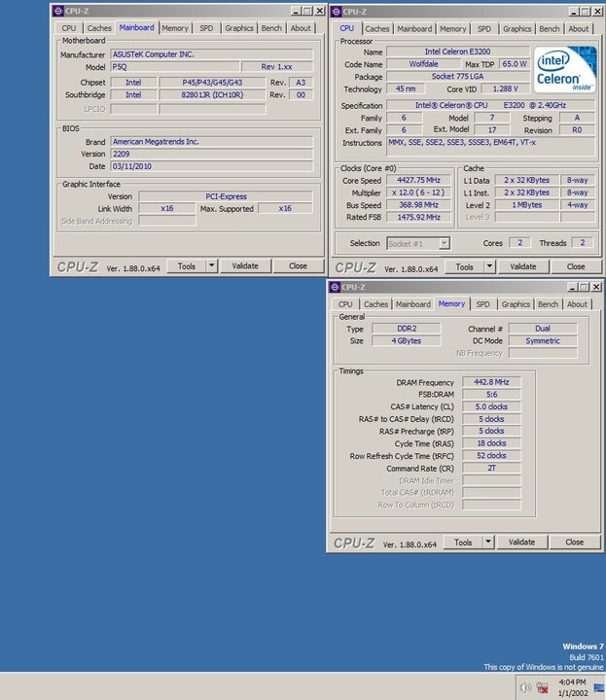Open the Caches tab in the Mainboard window
This screenshot has width=606, height=700.
click(x=99, y=27)
